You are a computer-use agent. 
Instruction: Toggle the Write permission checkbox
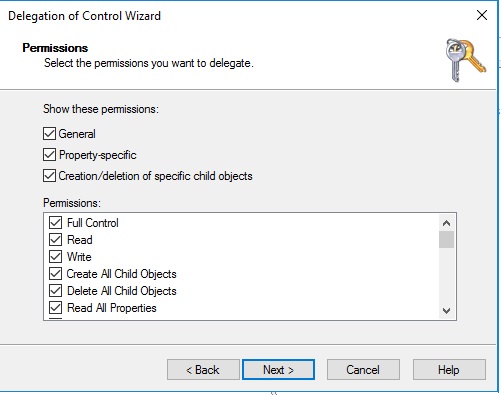click(55, 257)
